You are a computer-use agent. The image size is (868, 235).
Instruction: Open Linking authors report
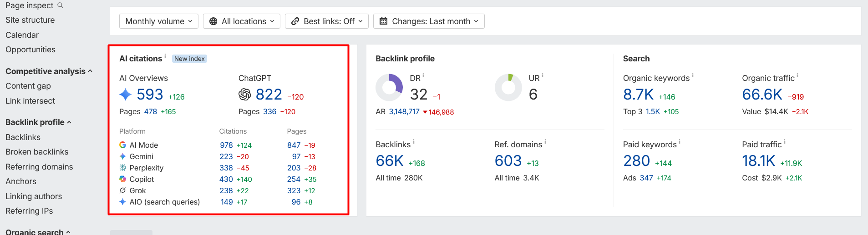[x=34, y=196]
